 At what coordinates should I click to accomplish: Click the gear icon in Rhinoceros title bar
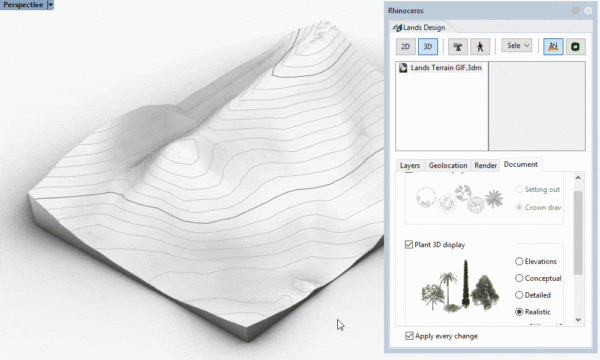coord(575,10)
